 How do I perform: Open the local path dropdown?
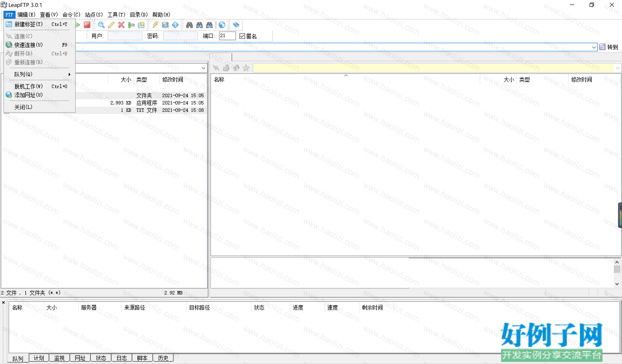tap(203, 68)
